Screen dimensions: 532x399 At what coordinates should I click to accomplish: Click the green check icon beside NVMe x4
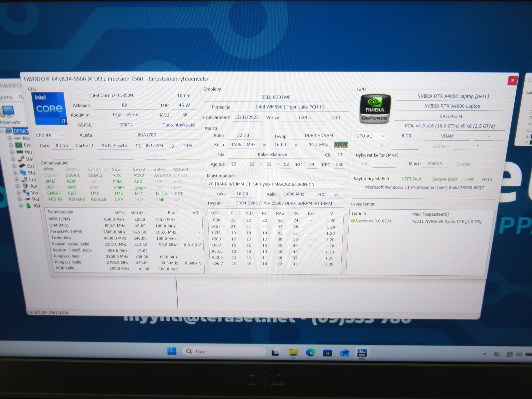pyautogui.click(x=353, y=221)
